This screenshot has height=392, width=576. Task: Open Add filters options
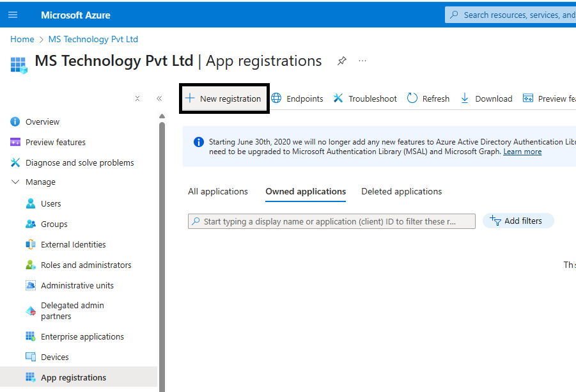coord(518,220)
